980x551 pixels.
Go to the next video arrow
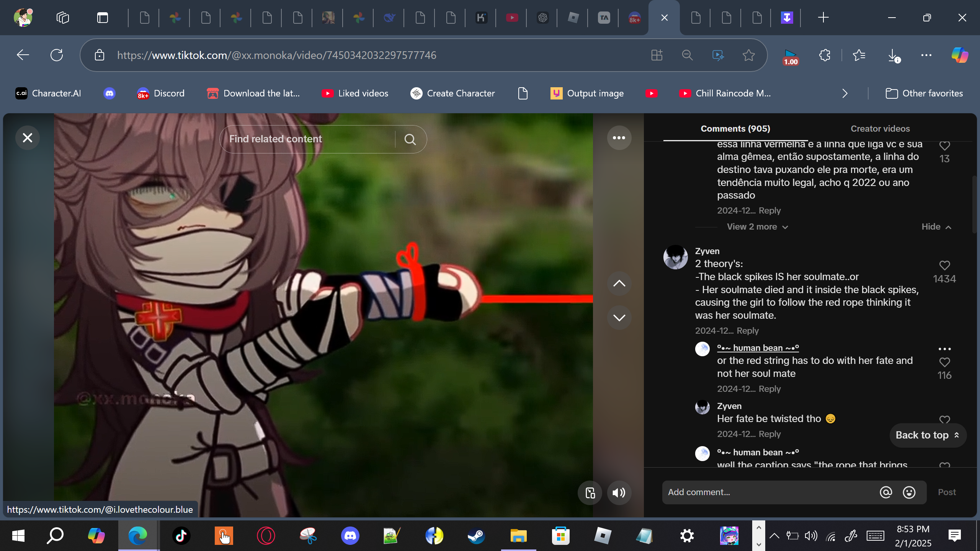click(x=619, y=318)
